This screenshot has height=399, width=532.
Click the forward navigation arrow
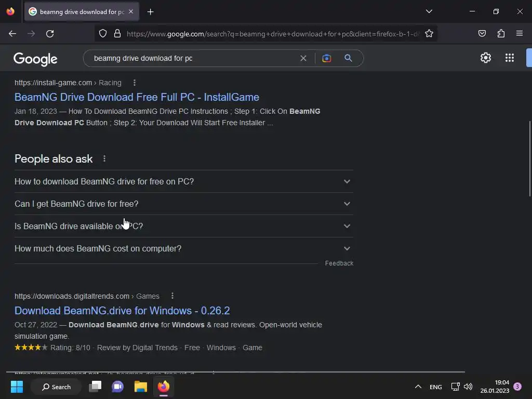coord(31,34)
